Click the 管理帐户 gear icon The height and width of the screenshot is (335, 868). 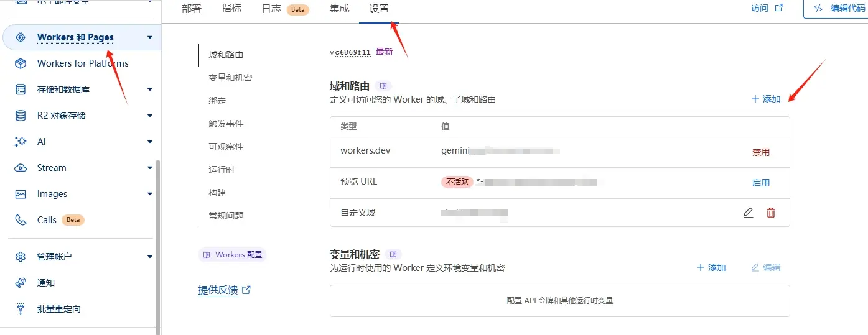(21, 257)
